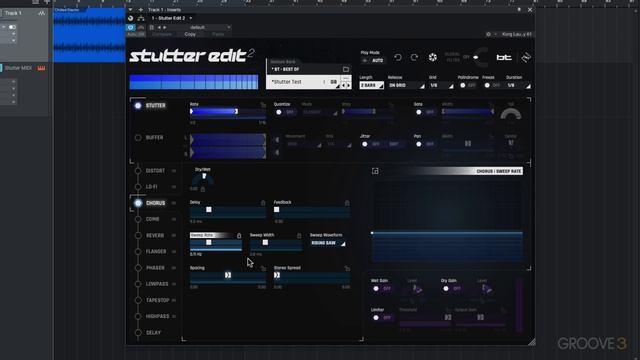
Task: Click the Stutter Test gesture name
Action: (287, 82)
